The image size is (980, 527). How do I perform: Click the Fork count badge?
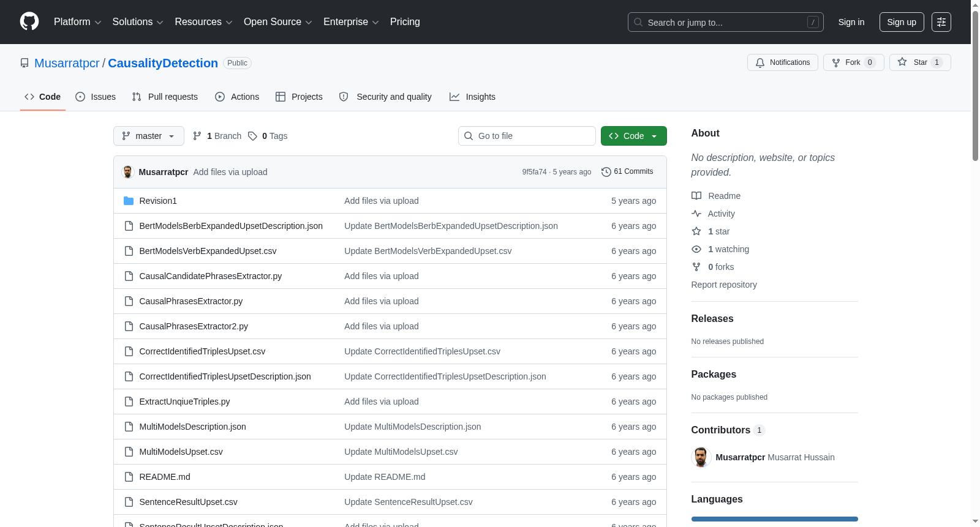[870, 62]
